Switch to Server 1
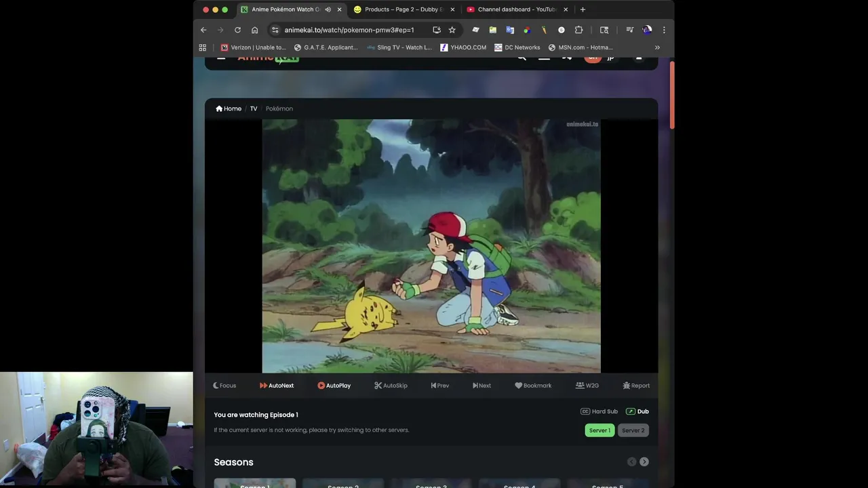 (599, 430)
